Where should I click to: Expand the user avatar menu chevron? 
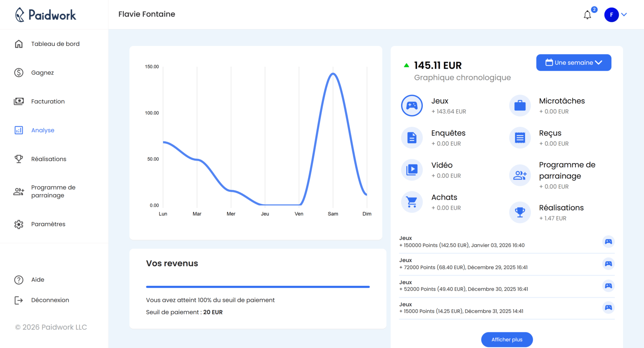pos(624,15)
